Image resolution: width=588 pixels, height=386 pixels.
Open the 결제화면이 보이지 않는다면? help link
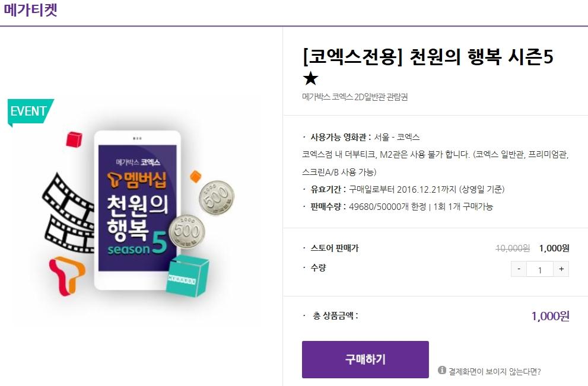495,371
